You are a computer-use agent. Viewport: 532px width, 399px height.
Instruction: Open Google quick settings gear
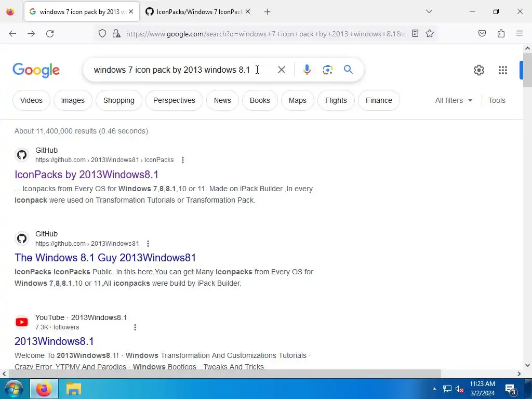(x=478, y=70)
